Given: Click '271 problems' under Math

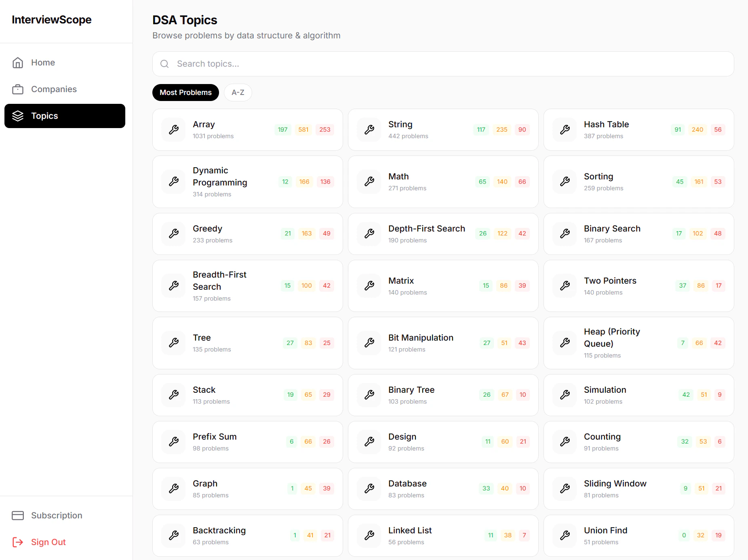Looking at the screenshot, I should pyautogui.click(x=407, y=188).
